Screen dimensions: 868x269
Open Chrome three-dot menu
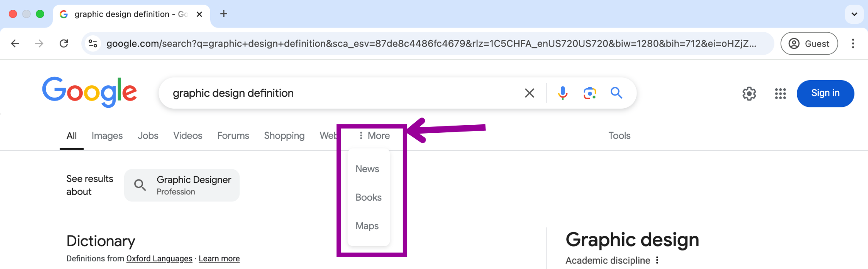coord(853,43)
